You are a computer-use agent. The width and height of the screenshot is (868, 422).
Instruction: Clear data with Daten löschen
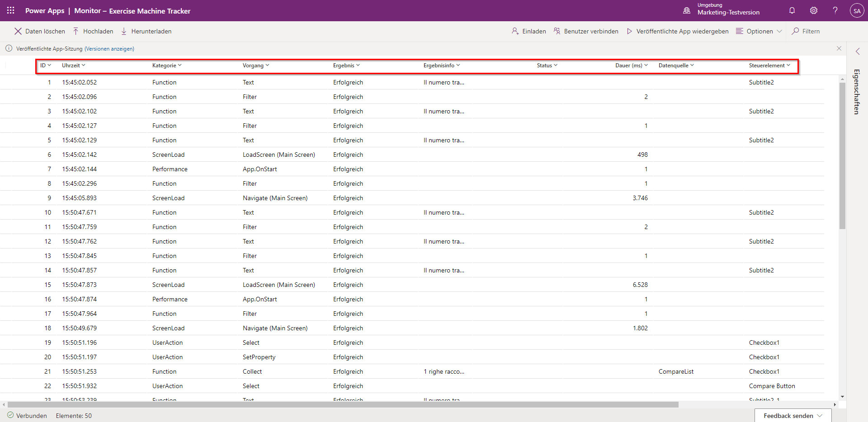40,31
